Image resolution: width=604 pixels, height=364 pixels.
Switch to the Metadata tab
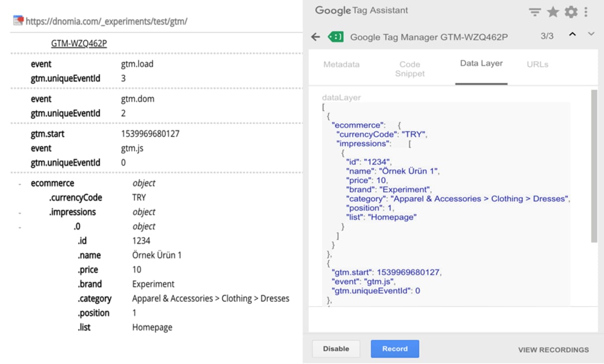341,64
